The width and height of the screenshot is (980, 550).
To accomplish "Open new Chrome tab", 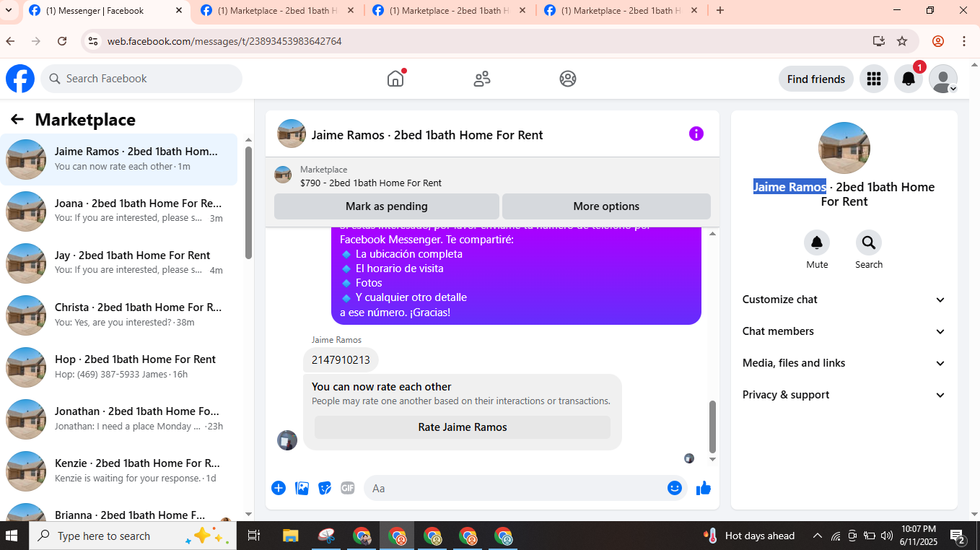I will pos(719,10).
